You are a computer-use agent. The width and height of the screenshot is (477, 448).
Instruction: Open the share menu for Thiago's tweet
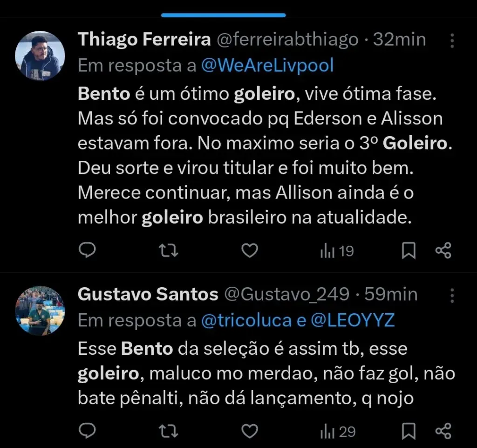(443, 250)
